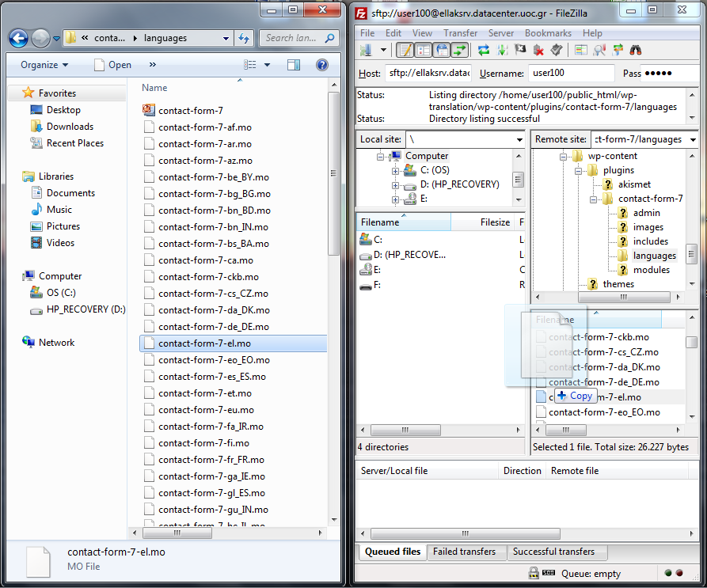707x588 pixels.
Task: Open Explorer Help question mark icon
Action: click(x=322, y=65)
